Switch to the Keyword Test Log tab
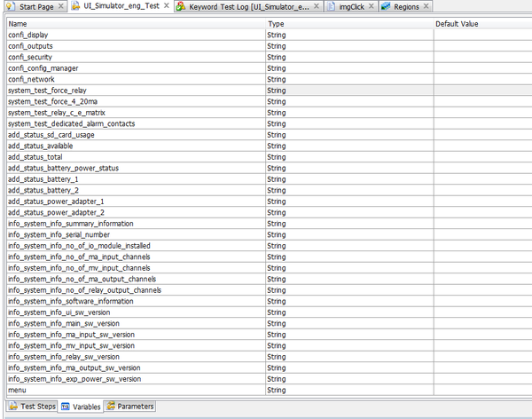Image resolution: width=532 pixels, height=419 pixels. [248, 6]
